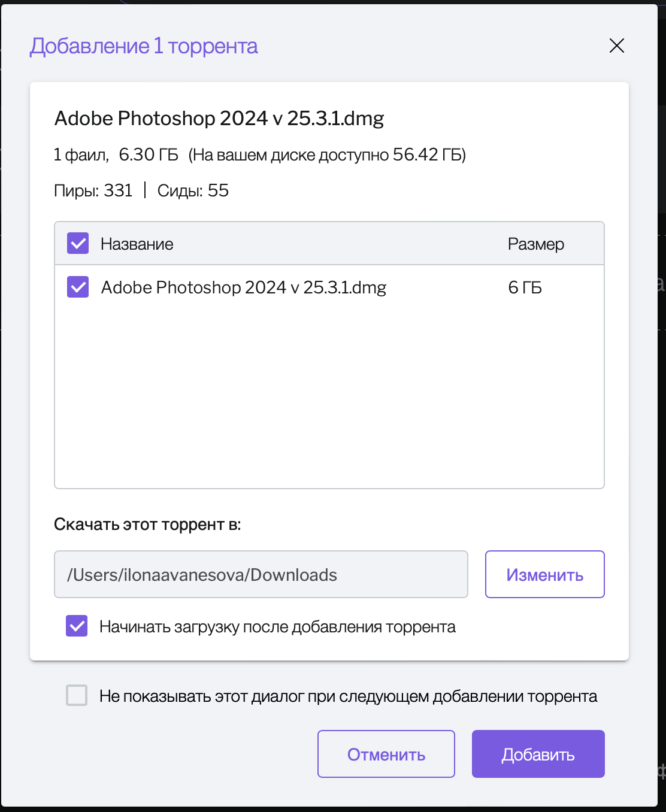Sort files by the Размер column header
Screen dimensions: 666x812
pyautogui.click(x=536, y=244)
